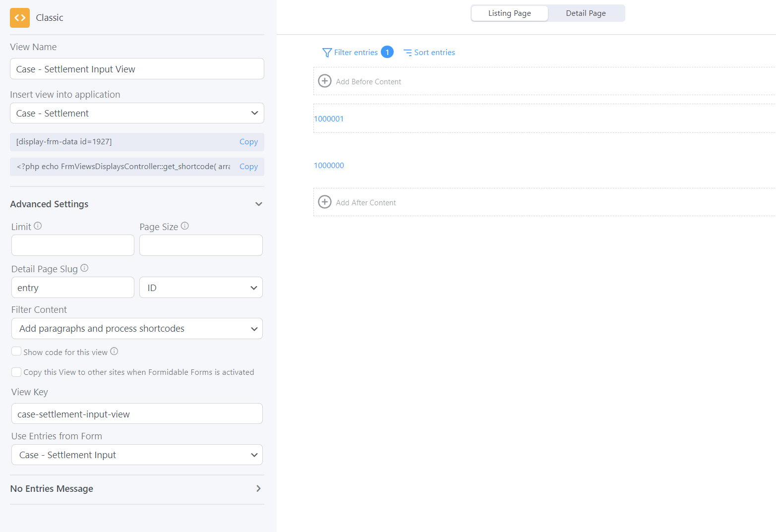Screen dimensions: 776x532
Task: Open the Filter Content dropdown
Action: pos(137,329)
